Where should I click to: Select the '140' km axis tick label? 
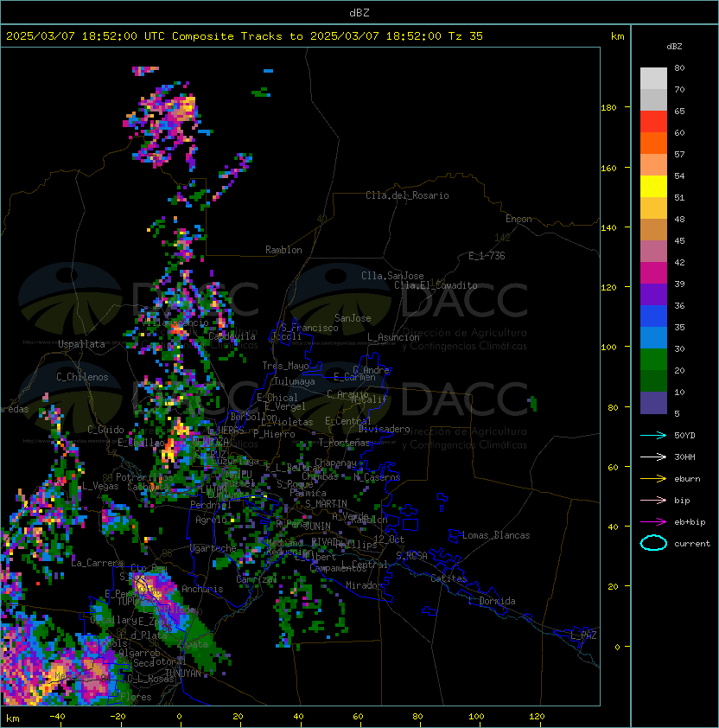pos(608,228)
